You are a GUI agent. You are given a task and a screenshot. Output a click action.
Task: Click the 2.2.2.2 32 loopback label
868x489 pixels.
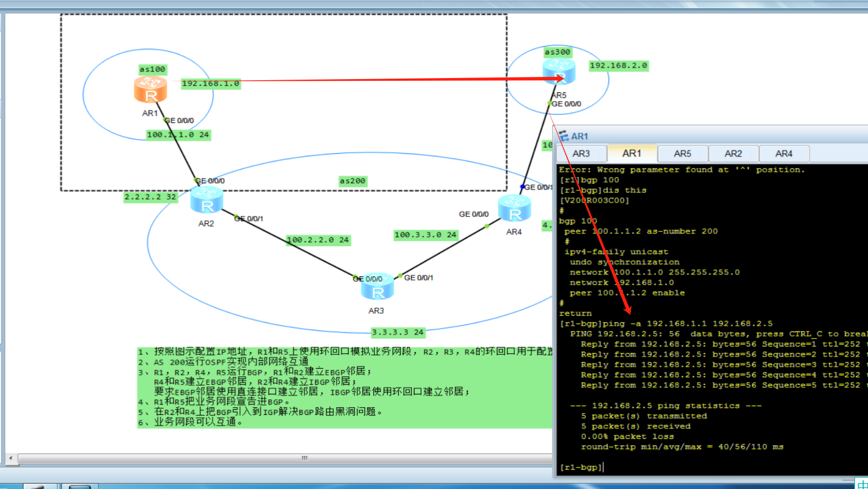point(150,197)
